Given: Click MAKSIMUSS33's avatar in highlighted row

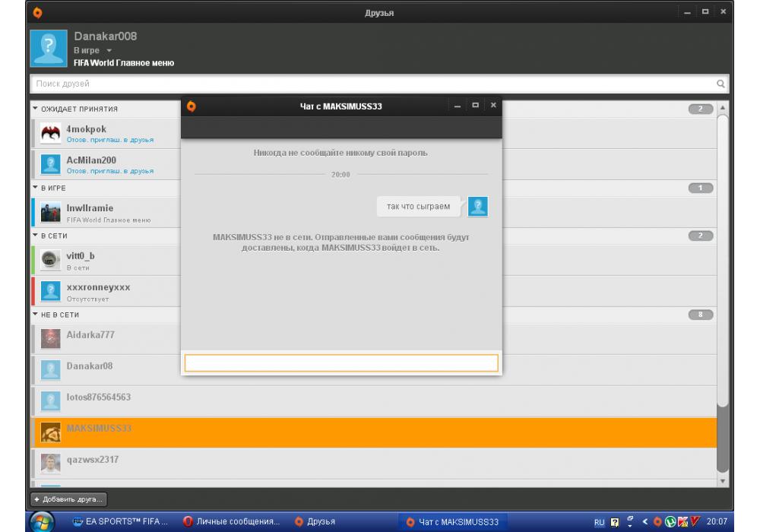Looking at the screenshot, I should pyautogui.click(x=50, y=432).
